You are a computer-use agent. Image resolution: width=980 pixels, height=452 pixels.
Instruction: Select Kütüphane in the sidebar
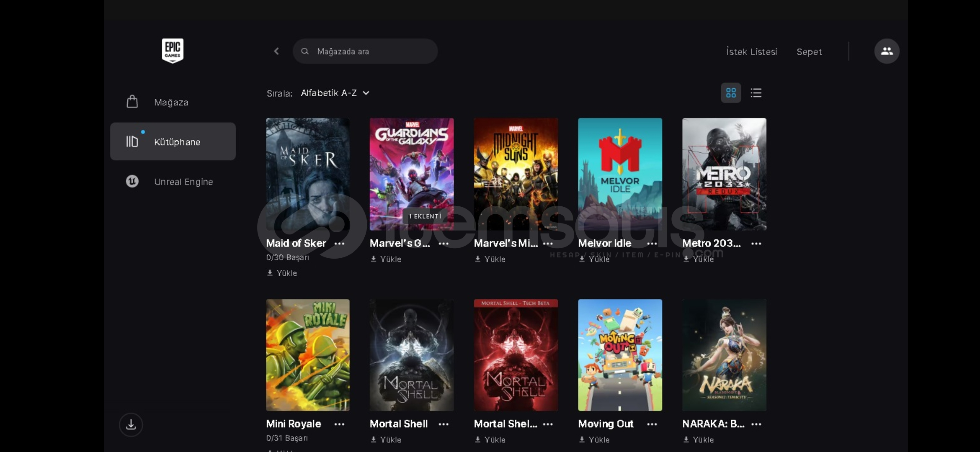coord(173,141)
